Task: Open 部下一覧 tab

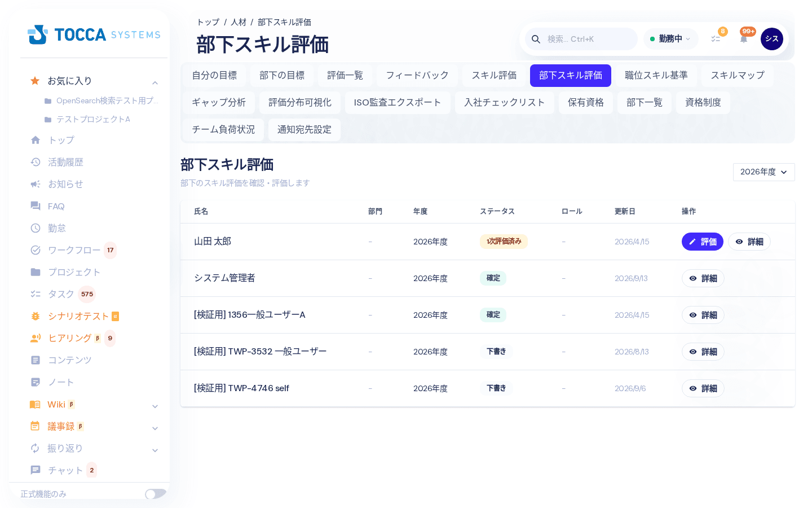Action: [645, 103]
